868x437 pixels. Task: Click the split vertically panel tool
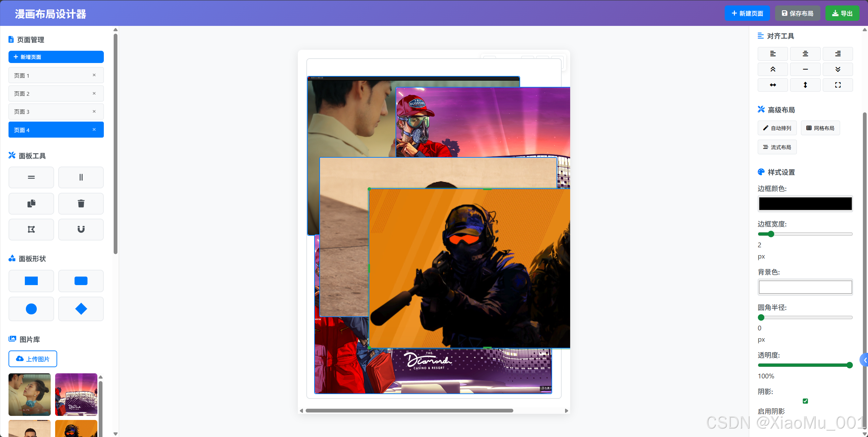(x=81, y=177)
